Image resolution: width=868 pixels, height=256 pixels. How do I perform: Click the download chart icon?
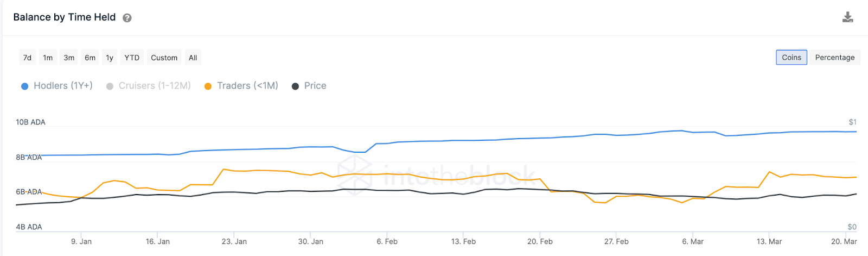tap(847, 17)
